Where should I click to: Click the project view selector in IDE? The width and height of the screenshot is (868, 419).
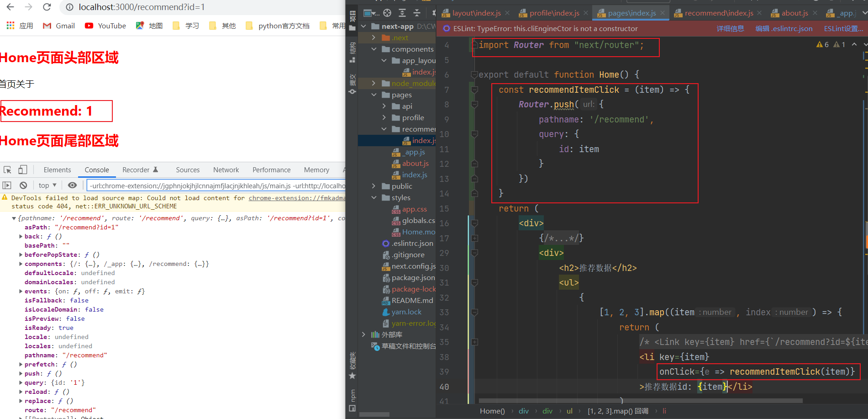(x=371, y=13)
